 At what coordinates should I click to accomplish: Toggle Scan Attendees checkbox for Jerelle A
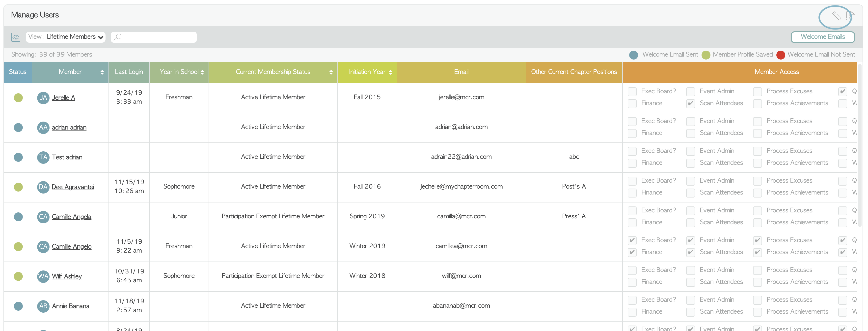[x=690, y=103]
